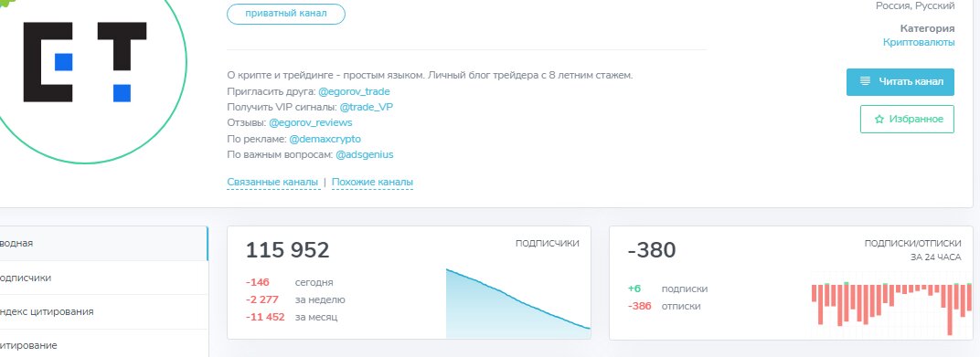Screen dimensions: 980x357
Task: Open the @egorov_trade link
Action: tap(355, 91)
